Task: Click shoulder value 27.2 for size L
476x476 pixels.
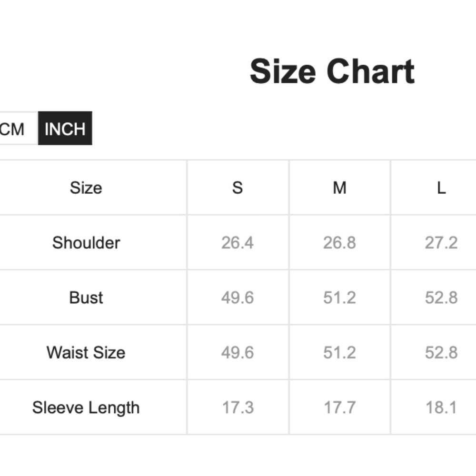Action: 441,243
